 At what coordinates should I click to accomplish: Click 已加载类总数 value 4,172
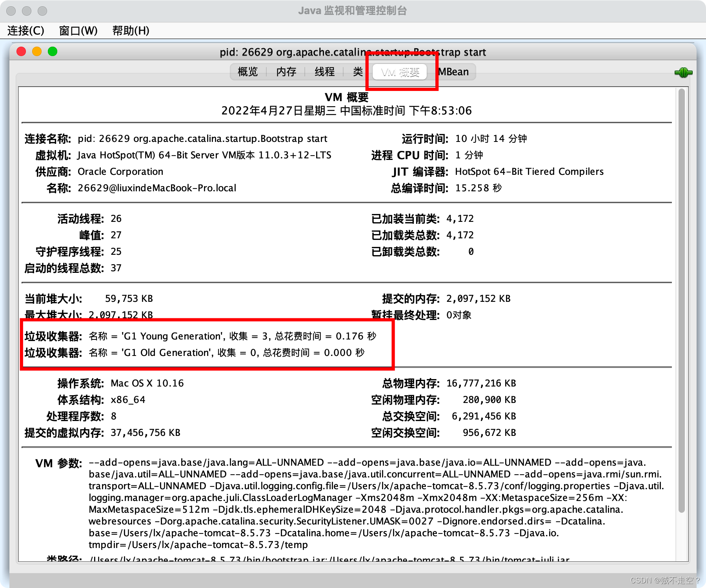click(x=460, y=235)
